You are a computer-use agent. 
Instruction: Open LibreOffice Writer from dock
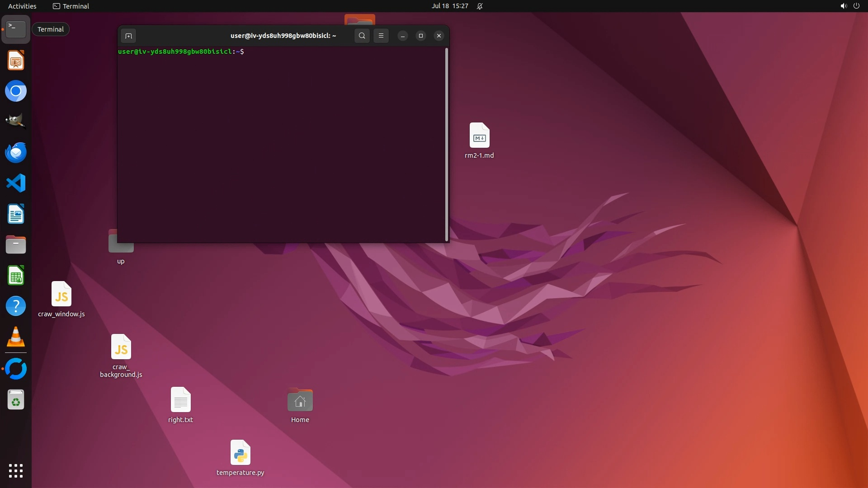(x=16, y=214)
